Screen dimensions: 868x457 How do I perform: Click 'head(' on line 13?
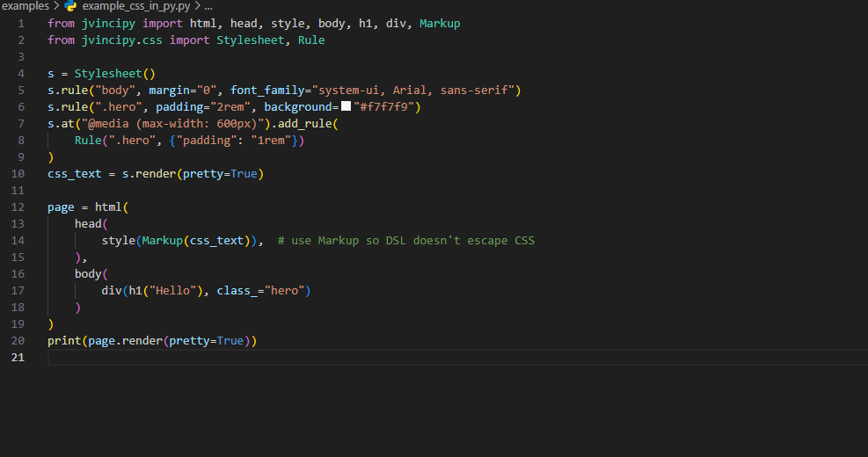point(91,224)
